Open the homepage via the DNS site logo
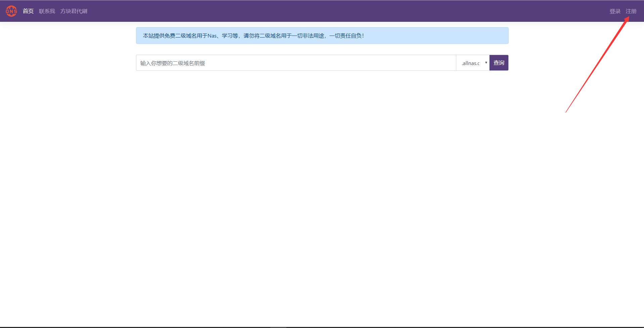 pos(11,11)
